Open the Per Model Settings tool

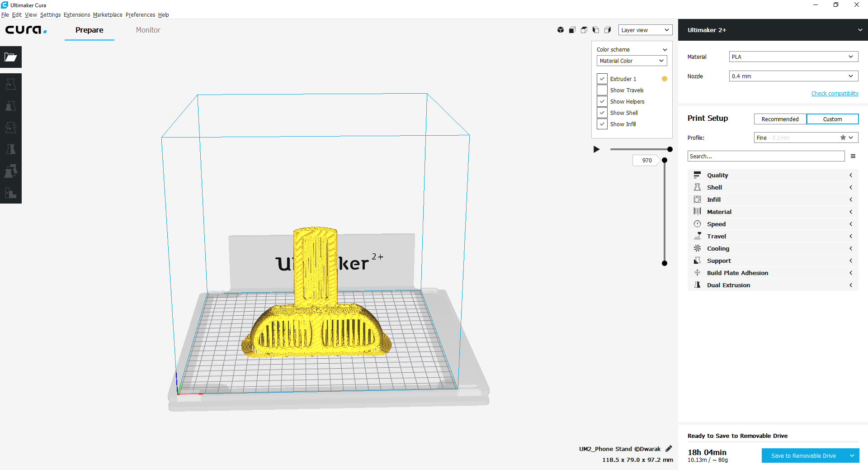(11, 171)
